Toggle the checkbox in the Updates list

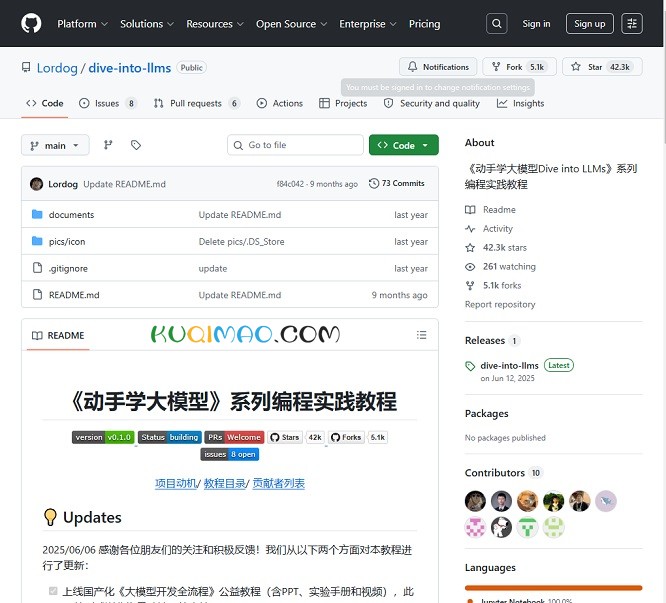tap(53, 591)
